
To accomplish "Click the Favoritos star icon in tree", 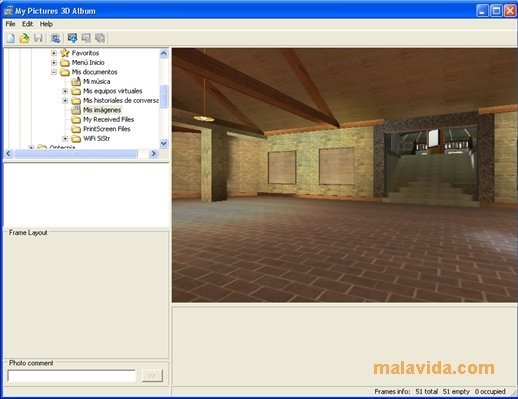I will (x=65, y=53).
